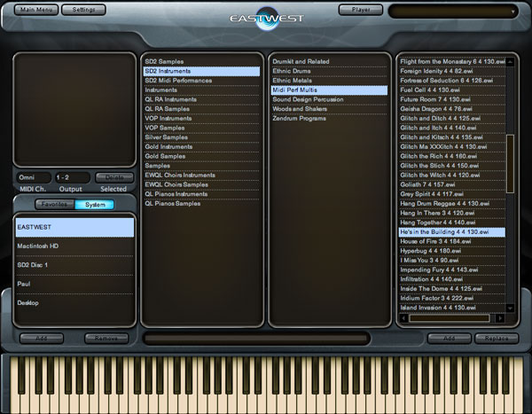Select SD2 Disc 1 location

coord(74,265)
